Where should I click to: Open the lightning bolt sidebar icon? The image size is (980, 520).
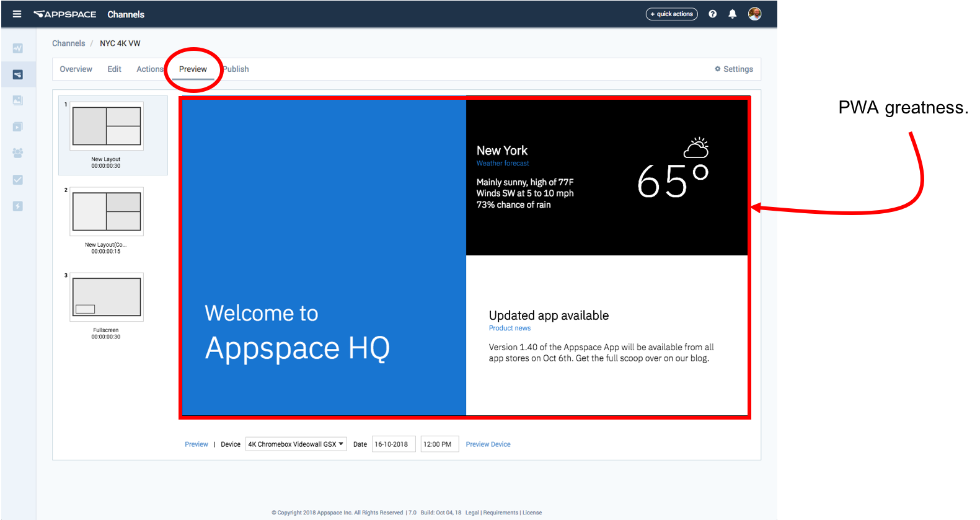18,206
